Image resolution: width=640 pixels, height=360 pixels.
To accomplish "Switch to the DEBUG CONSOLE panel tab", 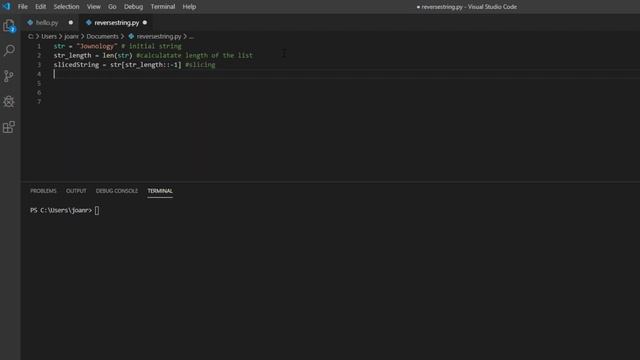I will tap(117, 191).
